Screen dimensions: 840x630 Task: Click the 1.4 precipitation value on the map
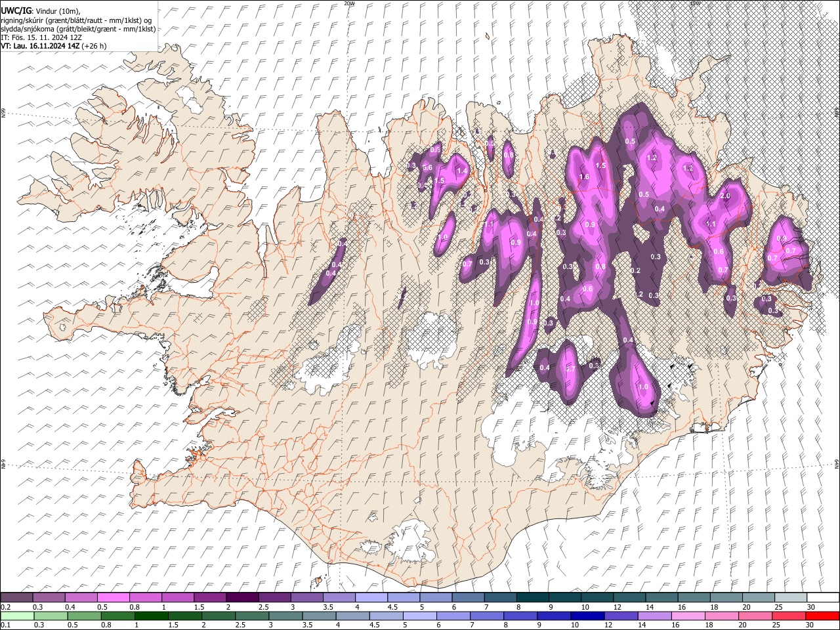click(461, 171)
